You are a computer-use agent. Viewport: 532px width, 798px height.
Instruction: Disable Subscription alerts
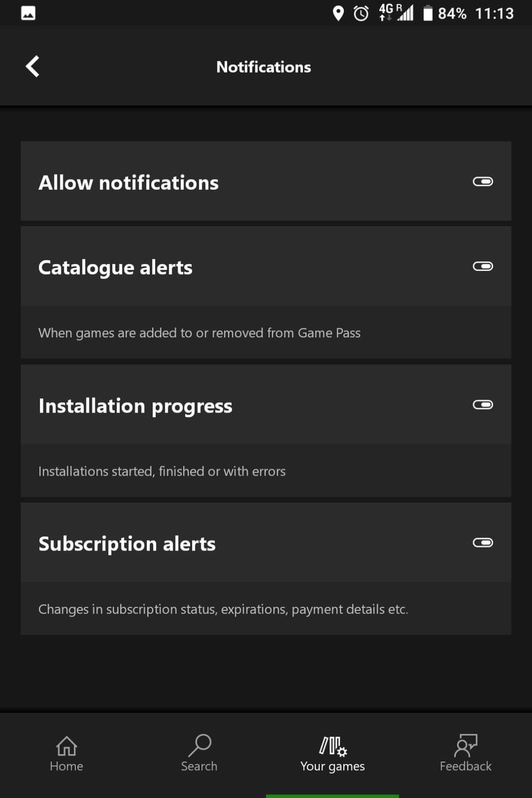tap(483, 542)
